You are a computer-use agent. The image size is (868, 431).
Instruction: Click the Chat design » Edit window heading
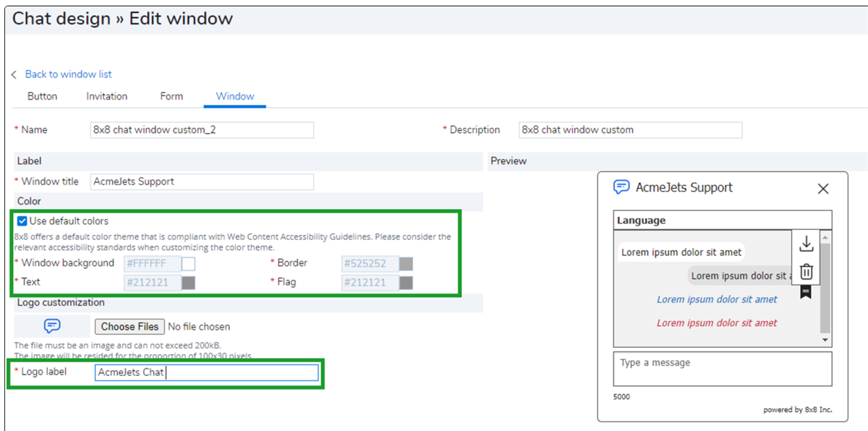point(122,19)
